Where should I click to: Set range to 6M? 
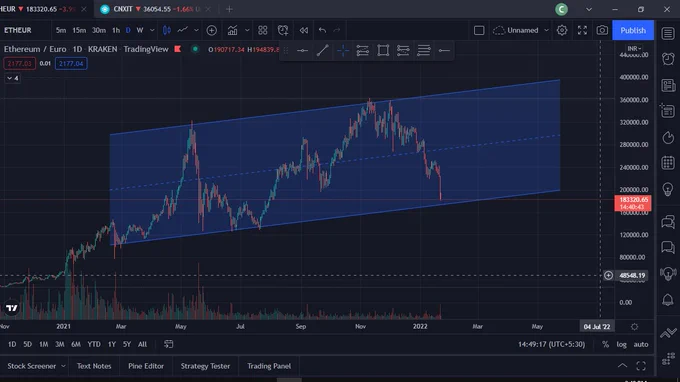[75, 344]
